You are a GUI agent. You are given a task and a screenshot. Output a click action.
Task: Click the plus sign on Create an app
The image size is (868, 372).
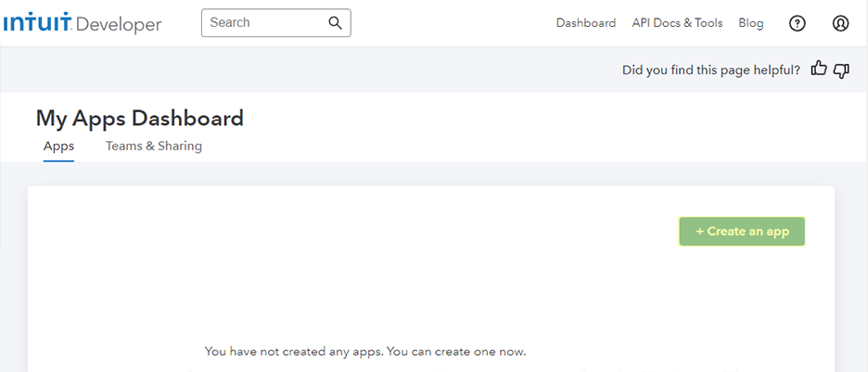[x=700, y=231]
